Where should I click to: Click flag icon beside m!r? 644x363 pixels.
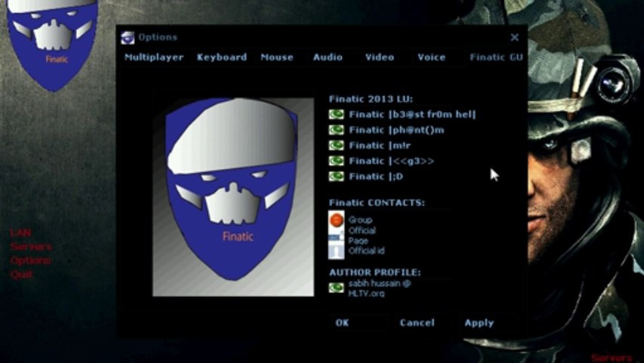point(336,145)
